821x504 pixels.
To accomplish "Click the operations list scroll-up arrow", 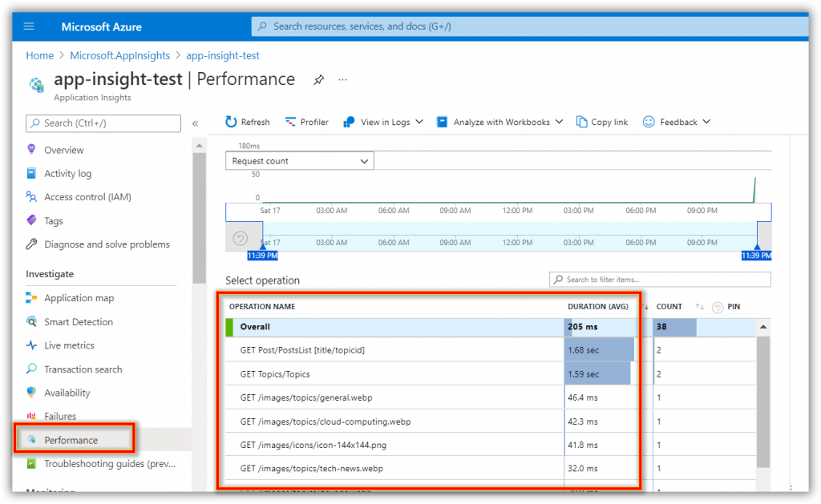I will point(763,327).
